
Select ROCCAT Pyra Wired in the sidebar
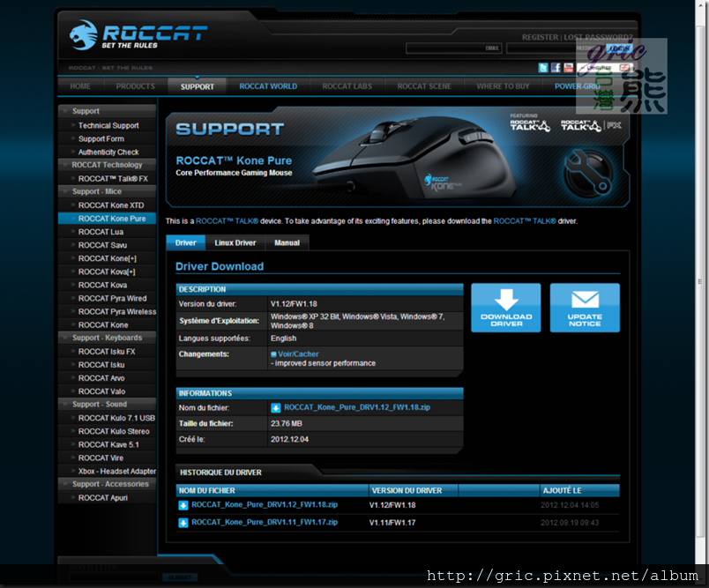point(113,298)
